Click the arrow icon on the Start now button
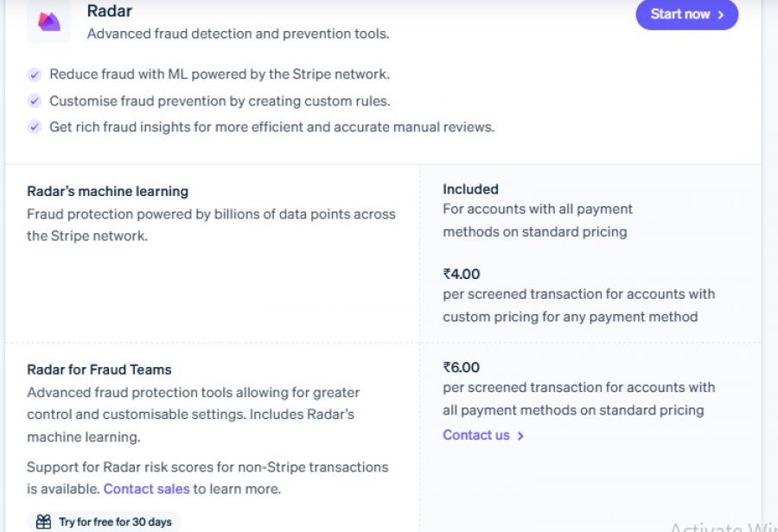The width and height of the screenshot is (778, 532). 722,14
